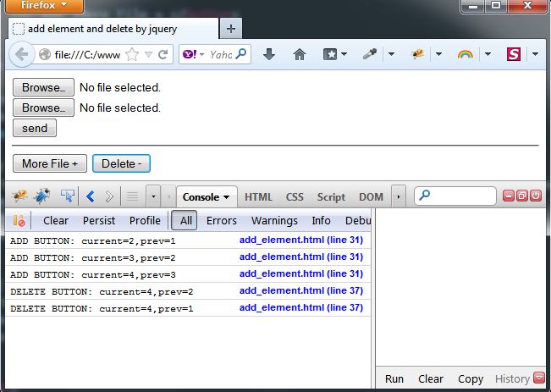
Task: Open add_element.html line 37 source link
Action: coord(300,290)
